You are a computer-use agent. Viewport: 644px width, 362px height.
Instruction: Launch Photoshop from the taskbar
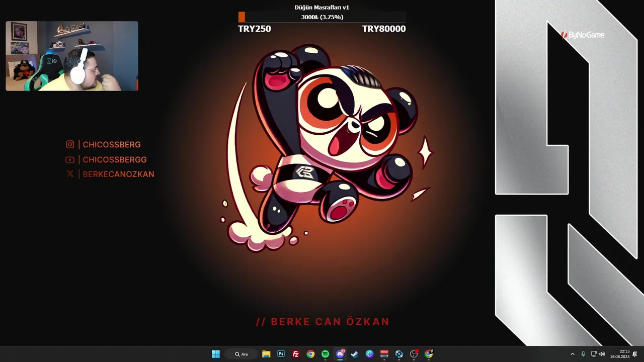click(x=281, y=354)
